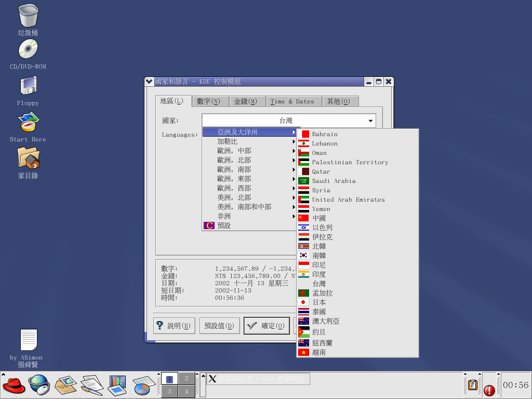Select 印度 (India) in the country list

click(x=357, y=274)
